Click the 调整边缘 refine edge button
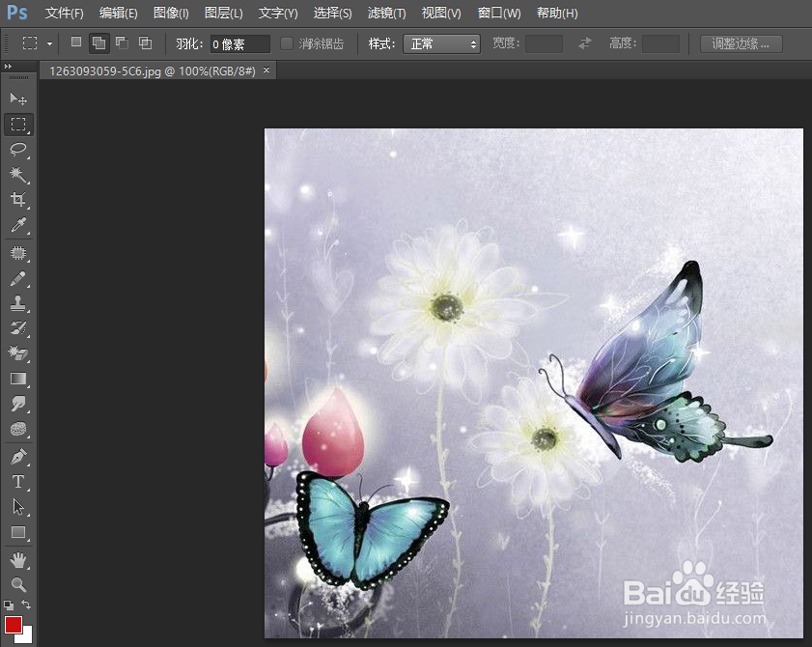The width and height of the screenshot is (812, 647). click(x=741, y=43)
